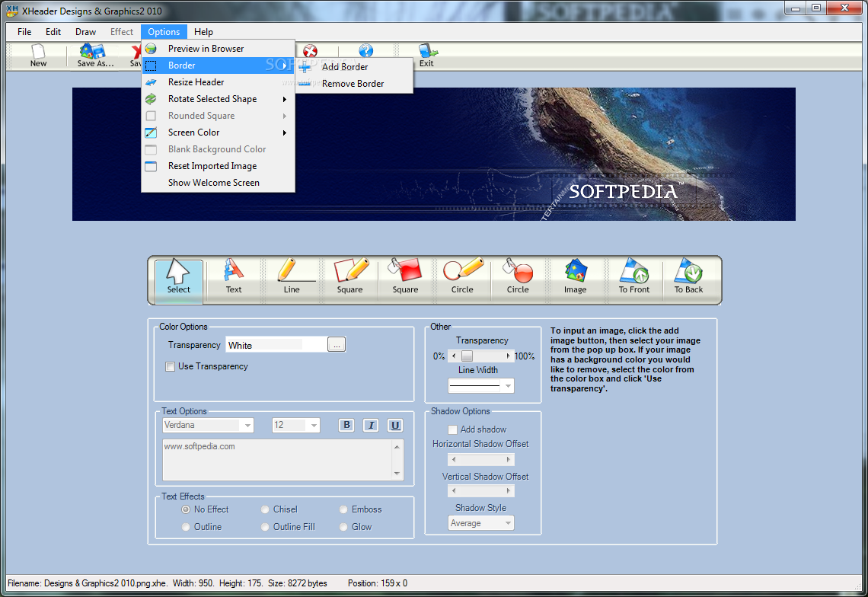Select the filled red Square tool
The height and width of the screenshot is (597, 868).
coord(405,276)
